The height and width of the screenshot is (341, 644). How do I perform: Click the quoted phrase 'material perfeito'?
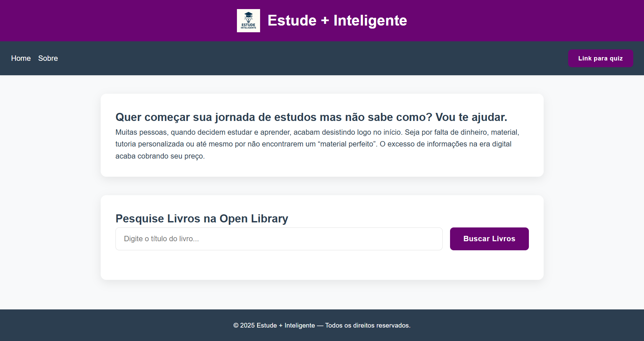(x=347, y=144)
